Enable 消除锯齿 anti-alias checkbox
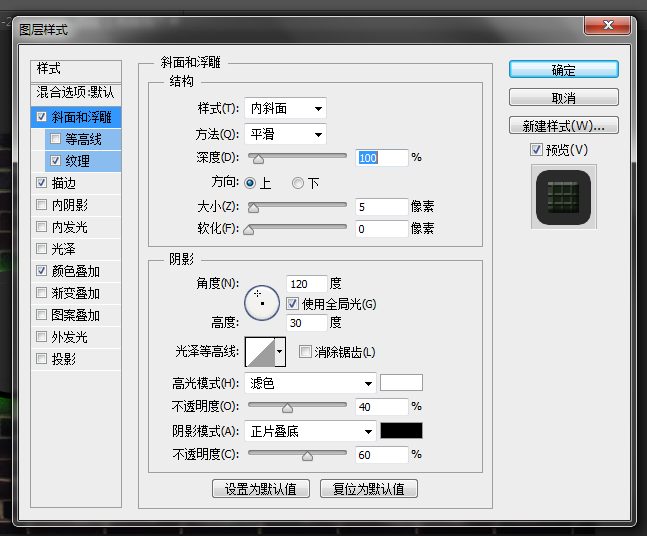647x536 pixels. [x=306, y=352]
